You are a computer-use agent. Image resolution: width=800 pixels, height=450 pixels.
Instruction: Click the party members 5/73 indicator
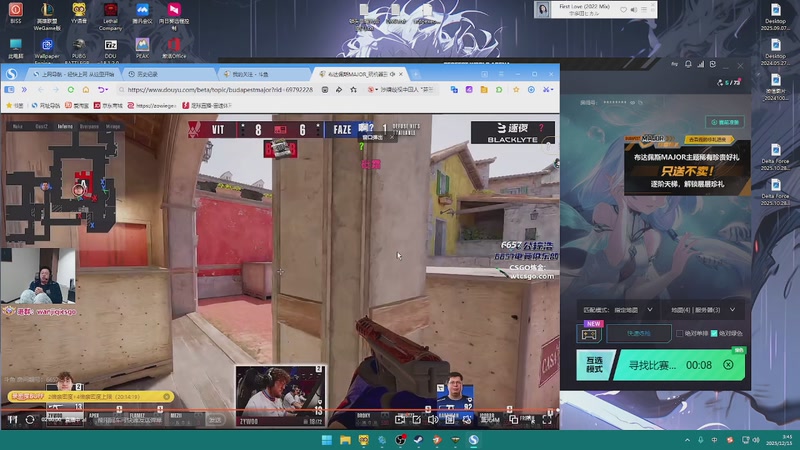(x=729, y=82)
